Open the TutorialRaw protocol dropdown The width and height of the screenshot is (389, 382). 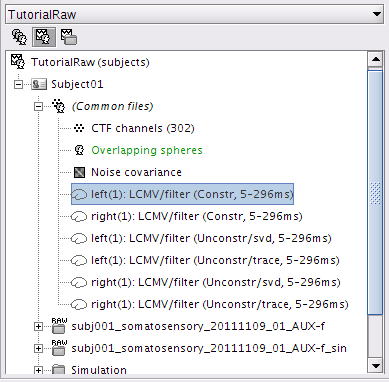pyautogui.click(x=194, y=14)
